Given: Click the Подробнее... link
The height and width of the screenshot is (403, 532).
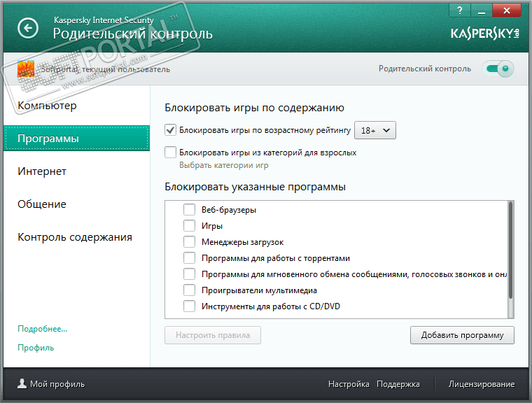Looking at the screenshot, I should point(43,329).
